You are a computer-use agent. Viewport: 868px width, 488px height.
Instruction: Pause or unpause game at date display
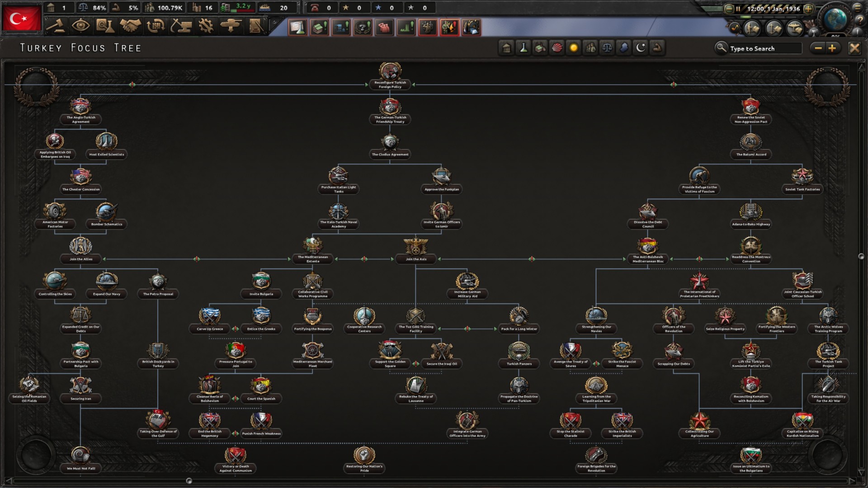(x=773, y=9)
